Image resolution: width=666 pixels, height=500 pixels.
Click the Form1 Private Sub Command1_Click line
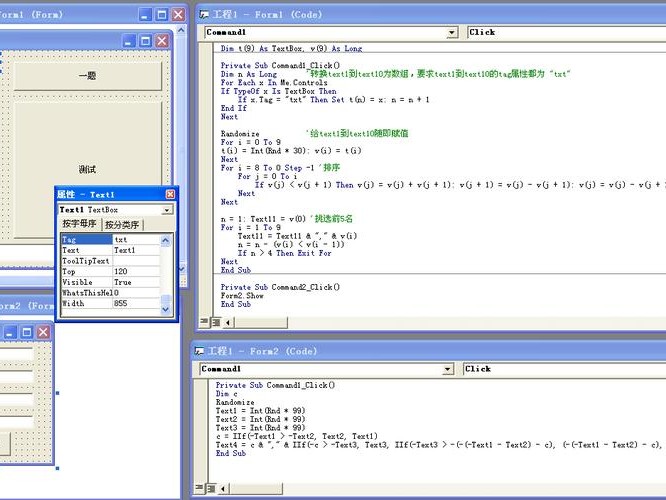[x=280, y=65]
